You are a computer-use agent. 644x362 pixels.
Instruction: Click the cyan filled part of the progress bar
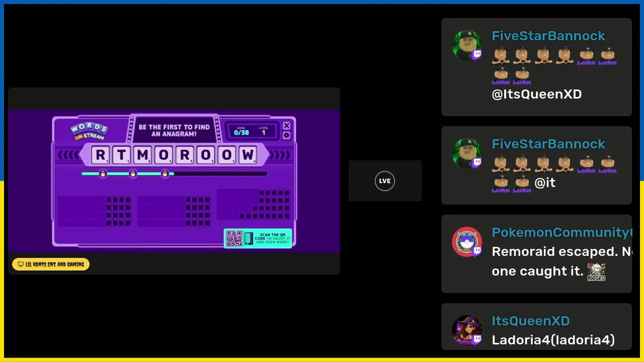128,174
